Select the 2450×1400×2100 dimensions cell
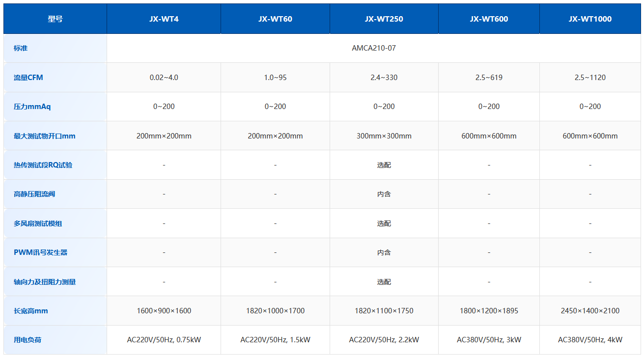The height and width of the screenshot is (358, 644). pyautogui.click(x=590, y=311)
